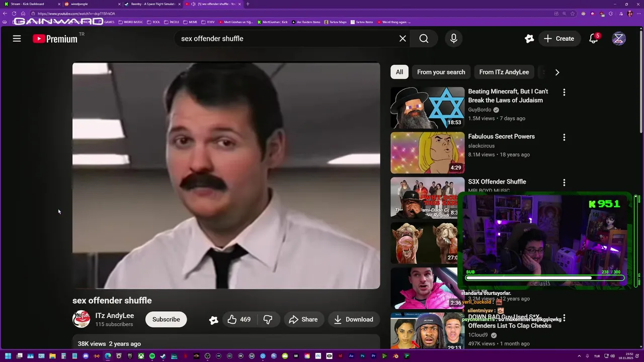644x362 pixels.
Task: Open browser home button
Action: click(23, 14)
